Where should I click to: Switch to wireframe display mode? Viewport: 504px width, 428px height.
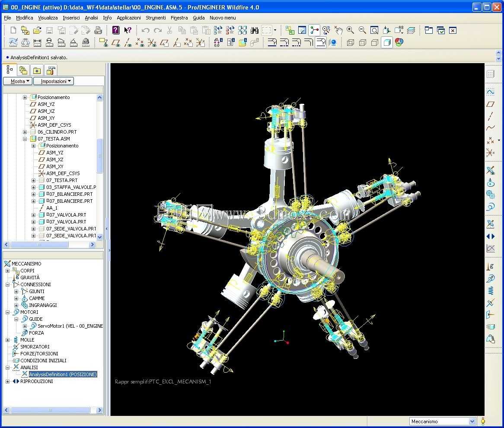(x=351, y=42)
